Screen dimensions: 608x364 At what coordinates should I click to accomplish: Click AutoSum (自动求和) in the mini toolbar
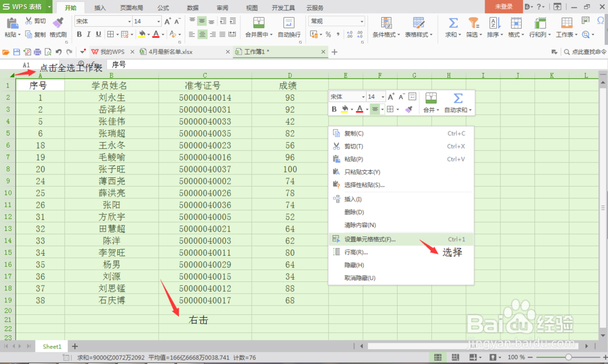point(458,103)
